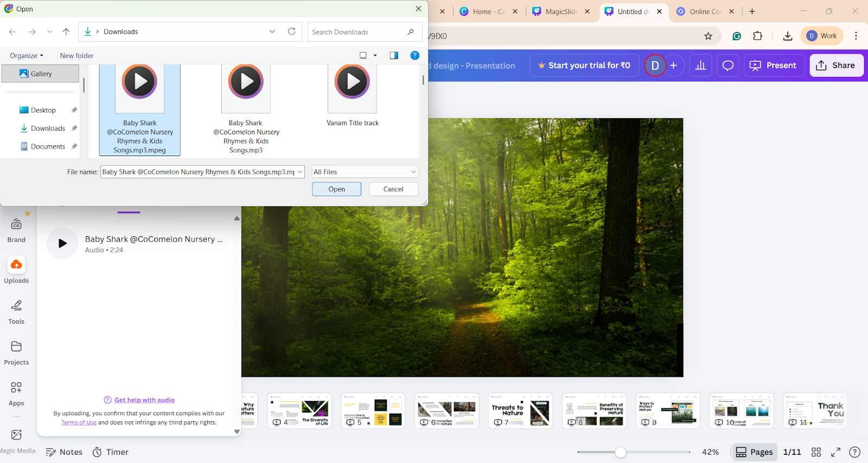Viewport: 868px width, 463px height.
Task: Expand the address bar path dropdown
Action: point(272,31)
